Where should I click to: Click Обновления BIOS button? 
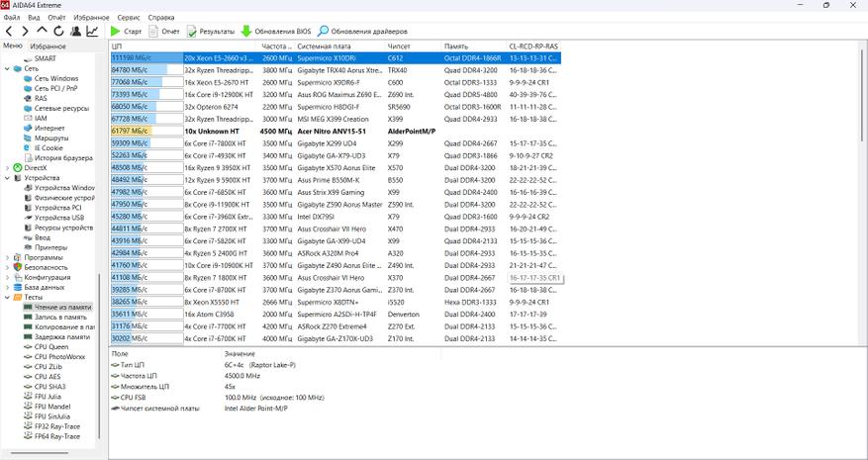click(276, 32)
